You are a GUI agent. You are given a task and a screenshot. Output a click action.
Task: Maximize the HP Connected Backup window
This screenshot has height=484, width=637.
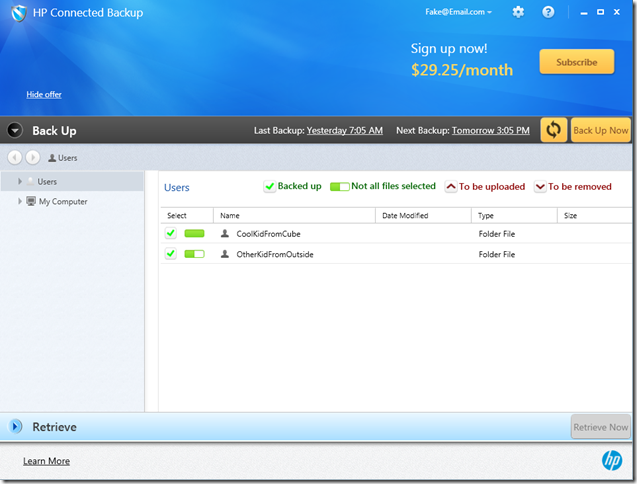(600, 12)
